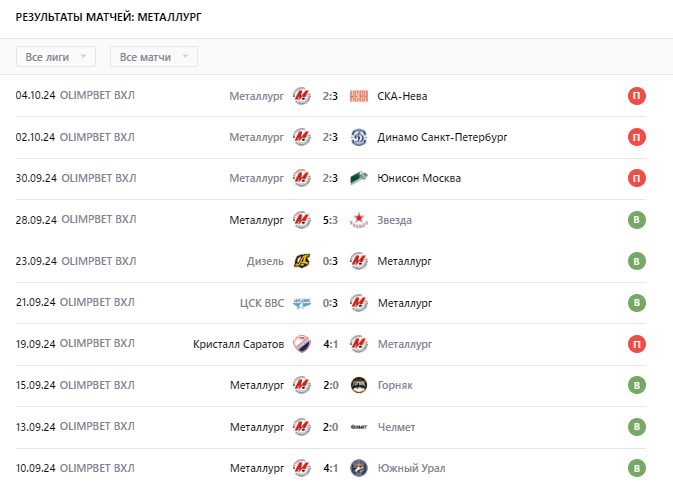Viewport: 673px width, 486px height.
Task: Click the Звезда red star logo
Action: point(359,220)
